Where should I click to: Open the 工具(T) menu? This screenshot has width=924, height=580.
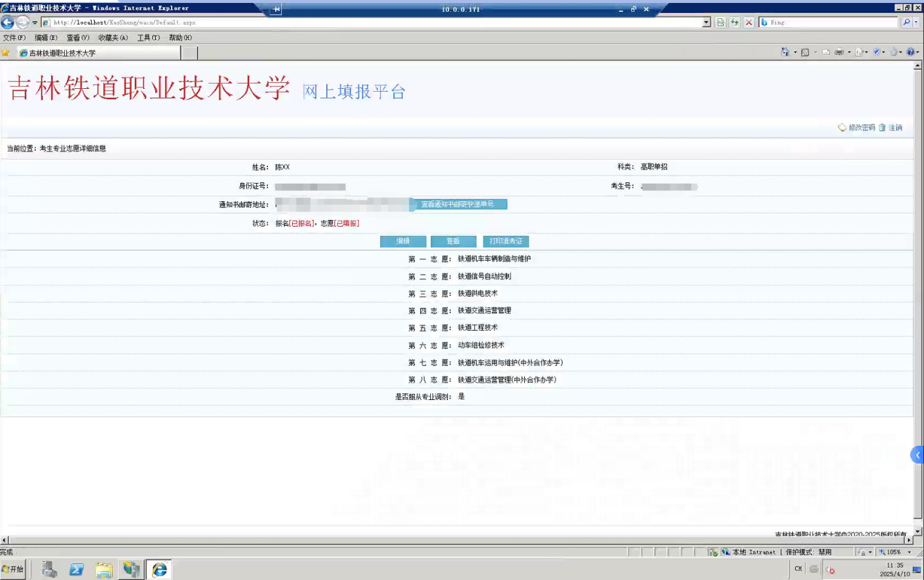point(149,38)
